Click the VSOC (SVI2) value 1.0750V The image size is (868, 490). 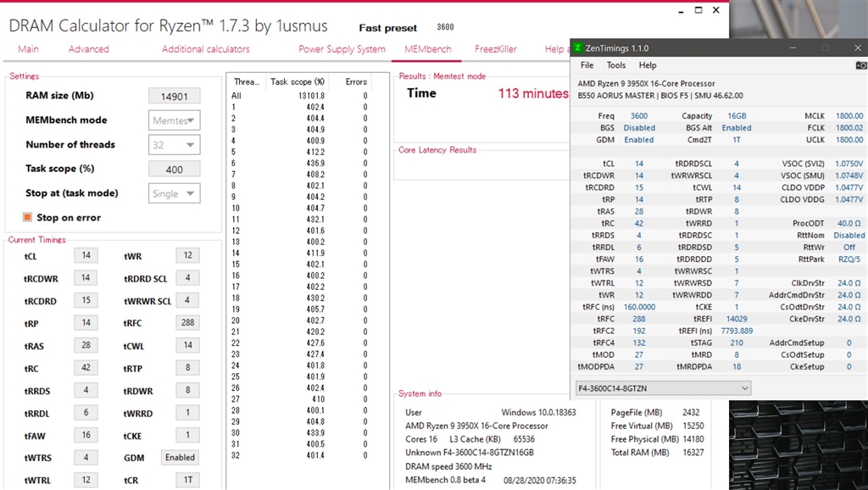pyautogui.click(x=849, y=164)
